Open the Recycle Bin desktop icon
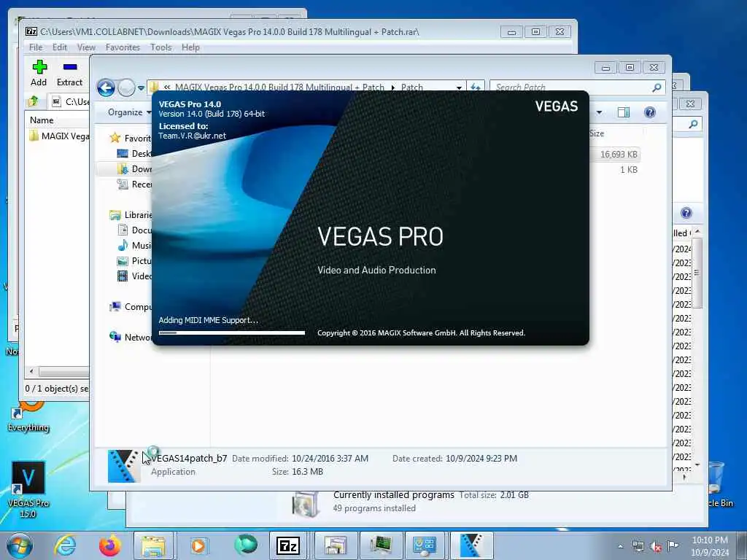 click(717, 485)
